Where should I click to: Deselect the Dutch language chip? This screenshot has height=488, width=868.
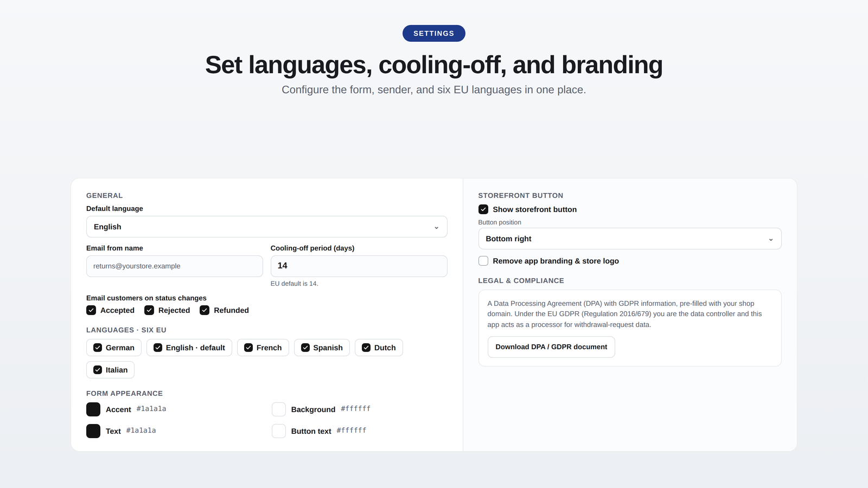(379, 348)
